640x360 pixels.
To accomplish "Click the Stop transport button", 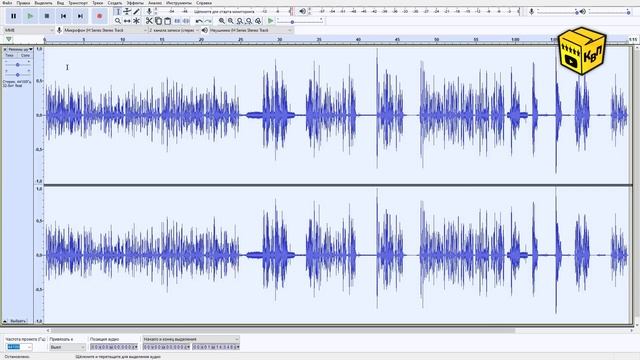I will point(47,16).
